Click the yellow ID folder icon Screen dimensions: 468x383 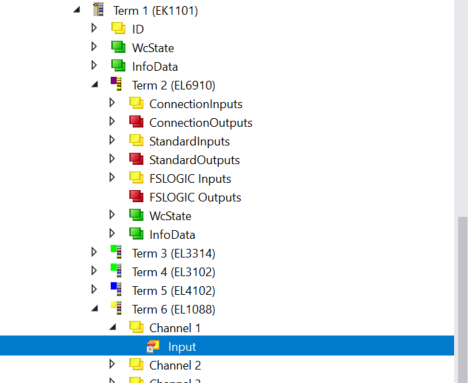[118, 28]
